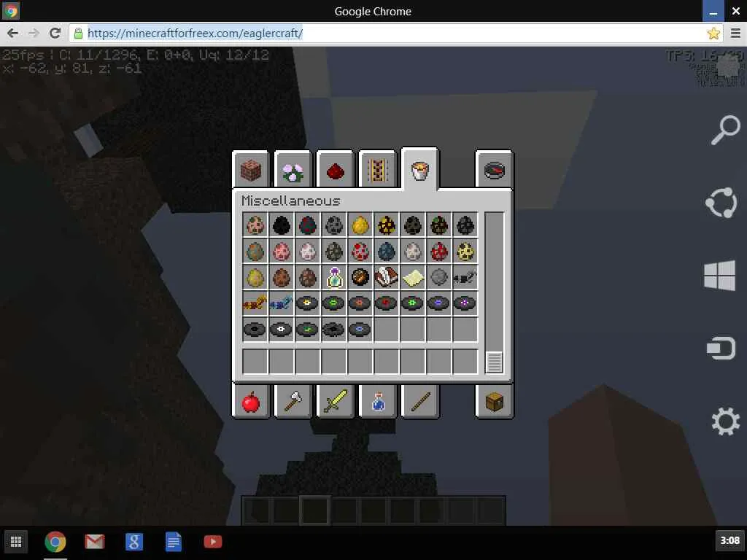Click the Windows logo in the sidebar

click(719, 275)
